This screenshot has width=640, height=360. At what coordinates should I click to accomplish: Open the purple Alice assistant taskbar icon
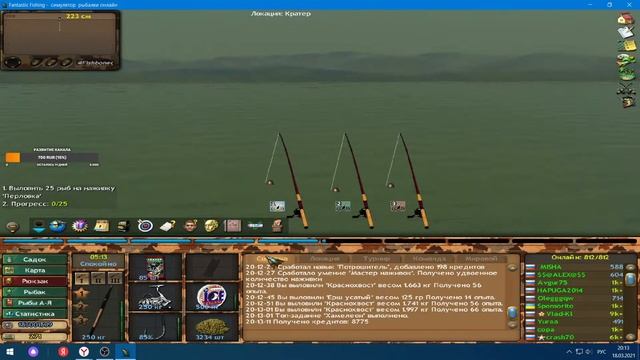coord(33,351)
